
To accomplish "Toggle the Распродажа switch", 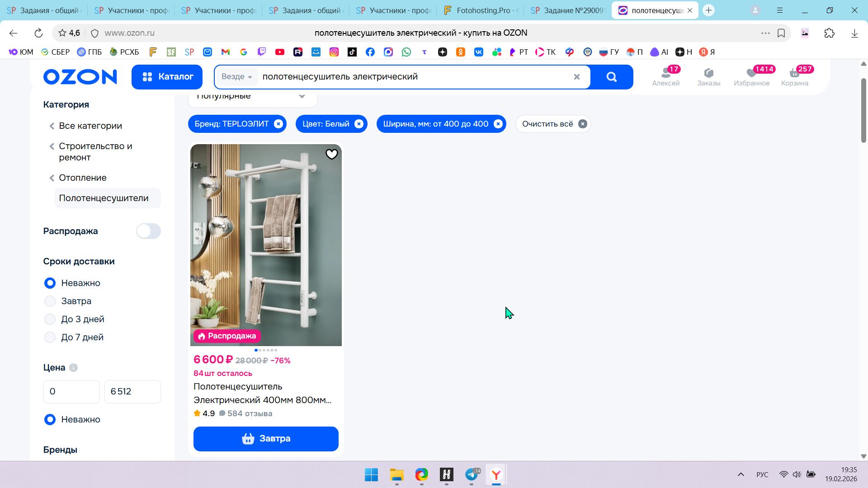I will tap(148, 231).
